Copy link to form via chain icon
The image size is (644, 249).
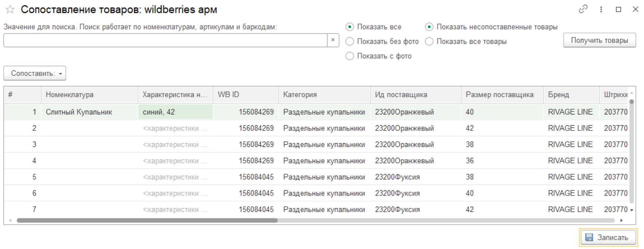pyautogui.click(x=583, y=9)
